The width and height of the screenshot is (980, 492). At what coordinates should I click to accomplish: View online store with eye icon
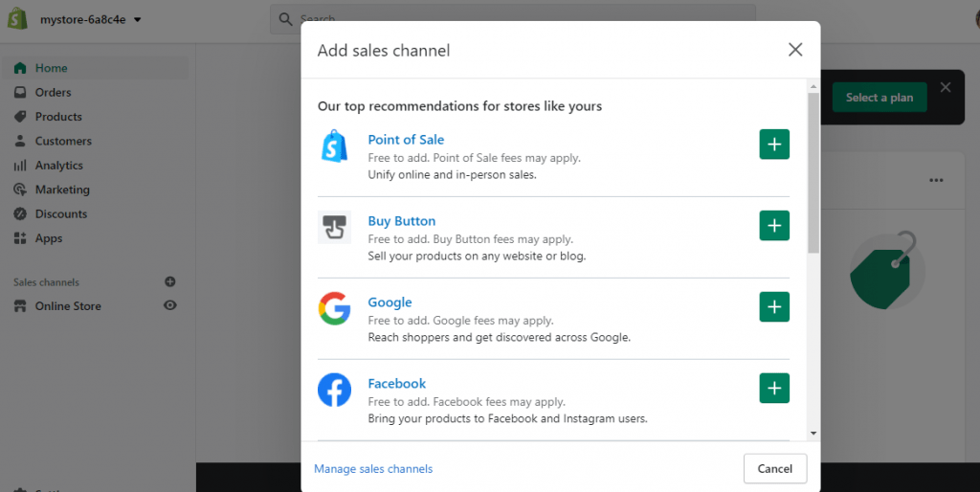point(170,305)
